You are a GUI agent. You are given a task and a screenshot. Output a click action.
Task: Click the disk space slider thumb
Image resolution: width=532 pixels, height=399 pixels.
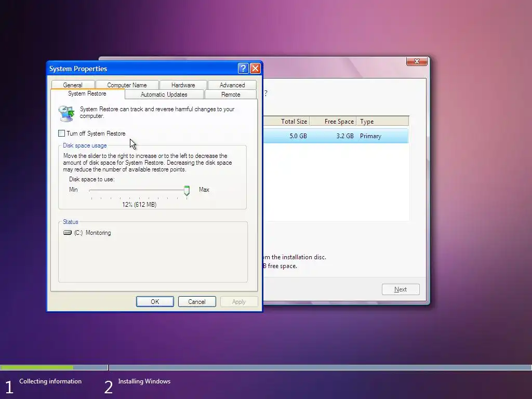[x=187, y=191]
